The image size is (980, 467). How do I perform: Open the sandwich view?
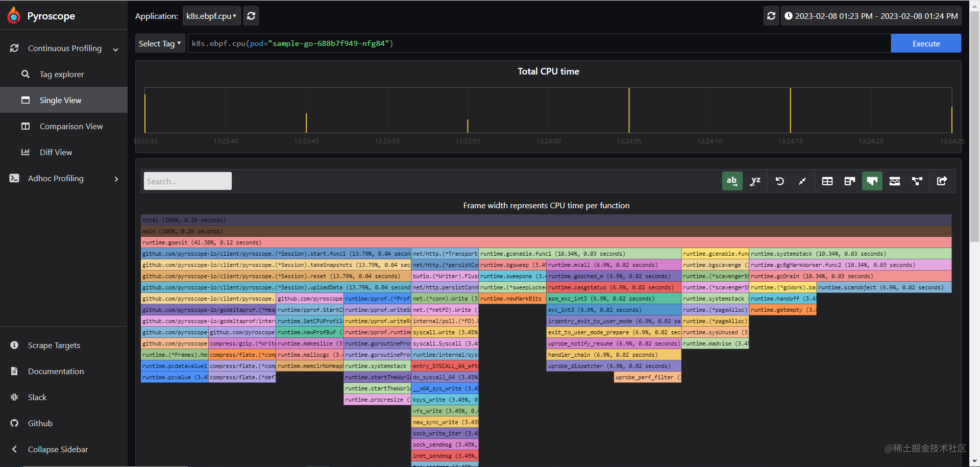[895, 181]
